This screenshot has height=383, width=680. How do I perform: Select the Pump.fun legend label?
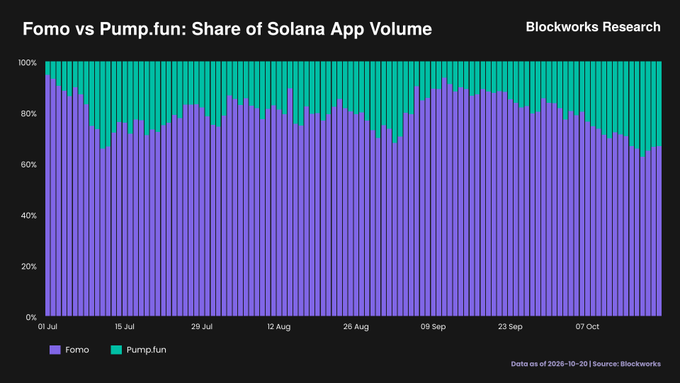click(146, 350)
